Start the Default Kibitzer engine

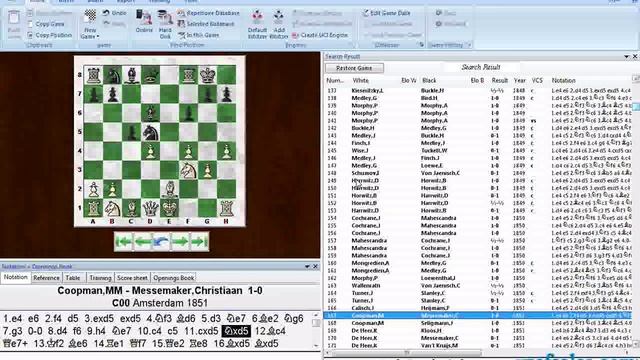[x=257, y=24]
